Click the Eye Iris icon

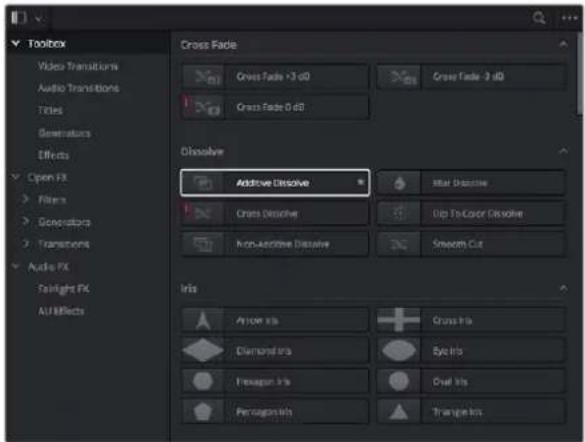pos(399,351)
